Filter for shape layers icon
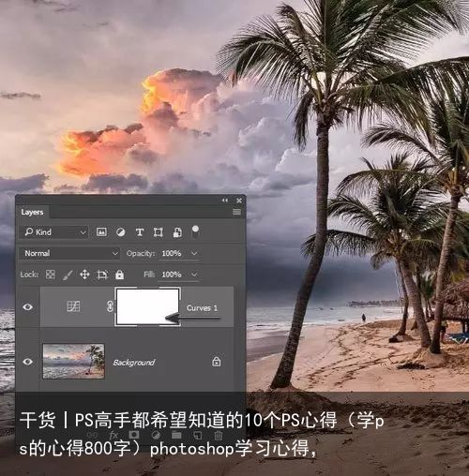The image size is (469, 476). click(159, 232)
